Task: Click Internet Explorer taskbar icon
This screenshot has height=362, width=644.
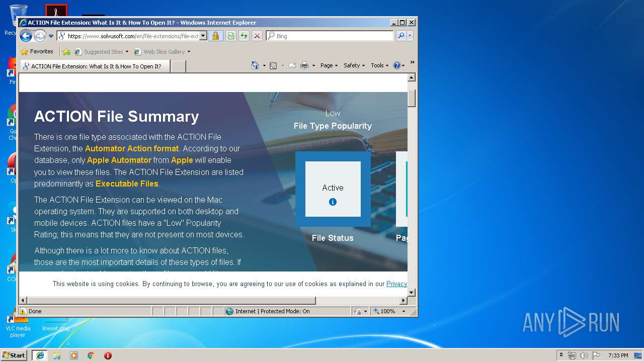Action: [x=40, y=355]
